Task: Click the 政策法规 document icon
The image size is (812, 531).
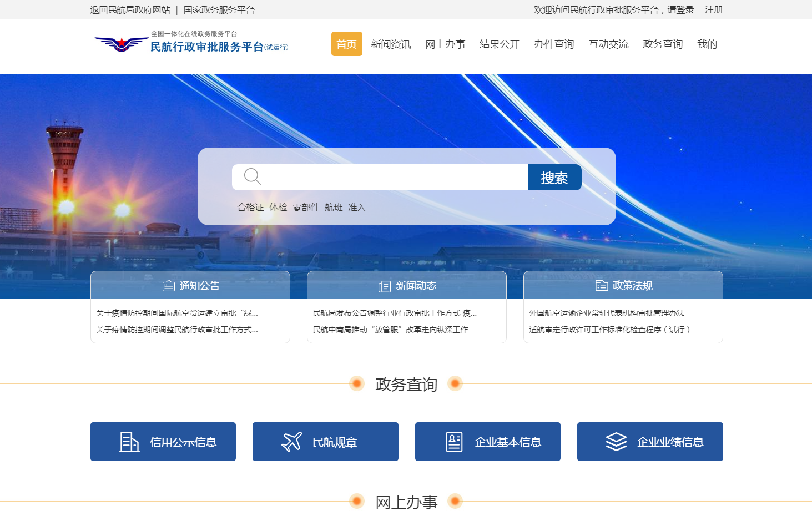Action: pos(602,285)
